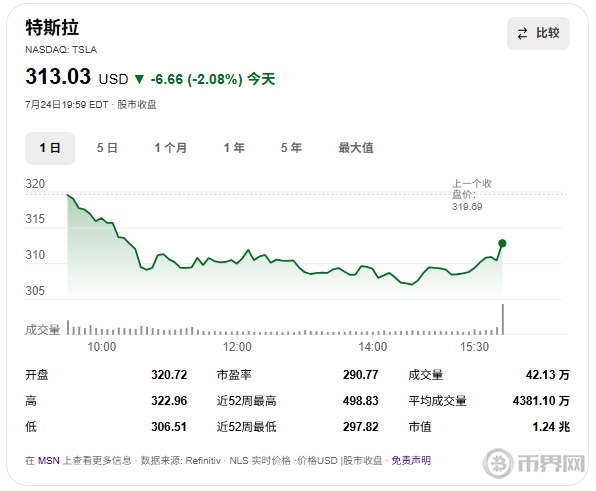
Task: Click the 近52周最高 value 498.83
Action: [x=361, y=401]
